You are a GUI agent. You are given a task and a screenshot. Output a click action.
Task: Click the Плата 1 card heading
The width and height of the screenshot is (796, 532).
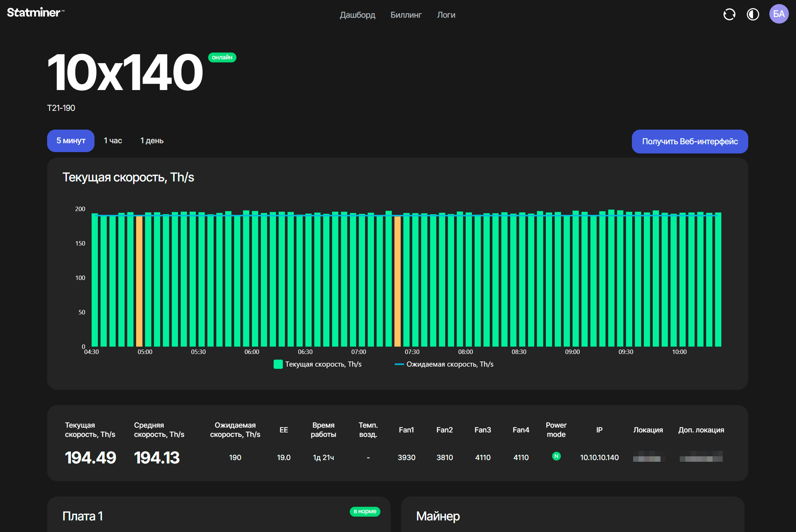point(83,516)
